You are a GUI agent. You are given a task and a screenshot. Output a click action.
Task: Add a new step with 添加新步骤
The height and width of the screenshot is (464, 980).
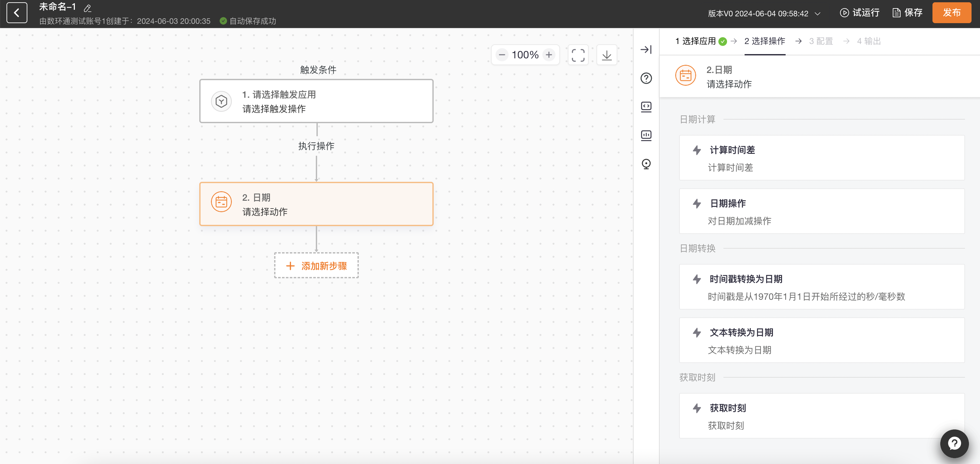(316, 265)
